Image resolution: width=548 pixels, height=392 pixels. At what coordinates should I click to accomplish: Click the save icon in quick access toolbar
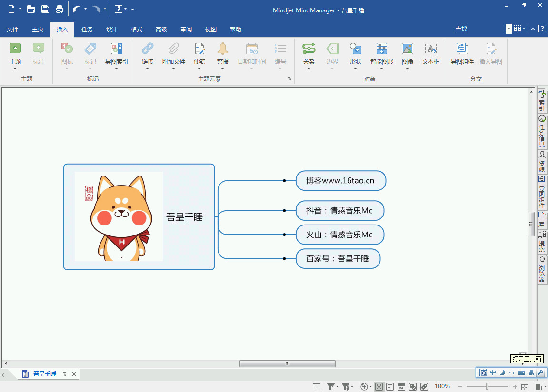pos(45,9)
